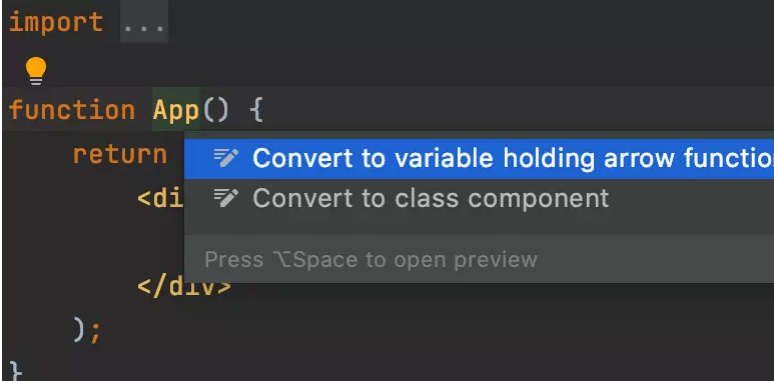Click the closing parenthesis and semicolon of the return statement

click(x=87, y=330)
